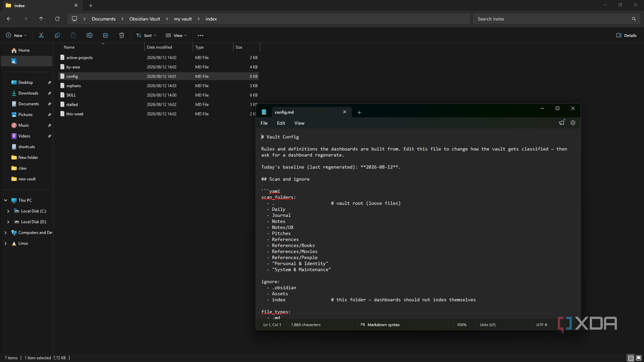The height and width of the screenshot is (362, 644).
Task: Click the Markdown syntax status indicator
Action: click(380, 325)
